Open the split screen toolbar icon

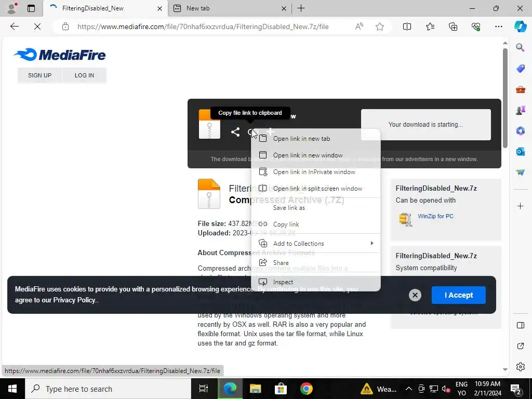coord(407,26)
